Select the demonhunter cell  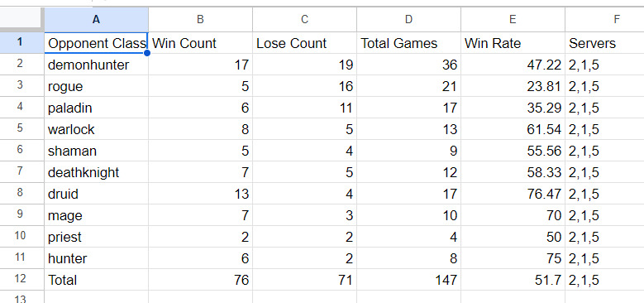click(x=96, y=65)
